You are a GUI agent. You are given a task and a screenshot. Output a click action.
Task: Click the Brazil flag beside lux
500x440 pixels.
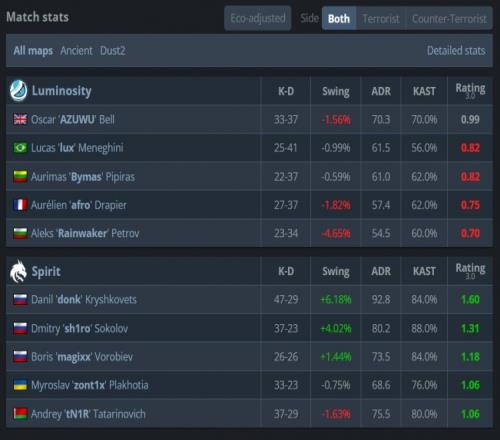20,148
